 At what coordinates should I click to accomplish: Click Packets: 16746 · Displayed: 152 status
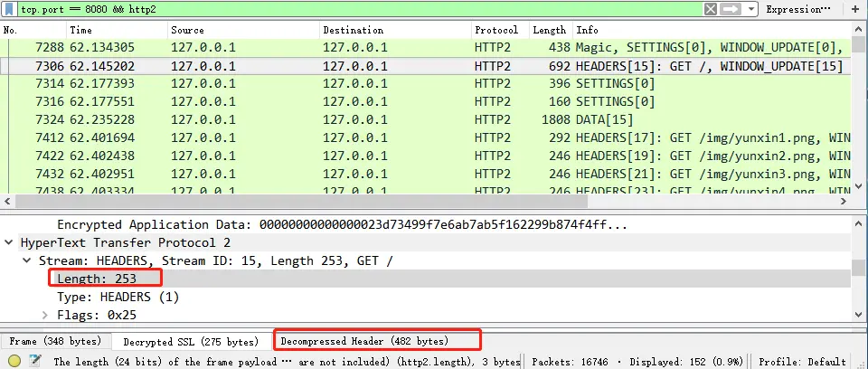pyautogui.click(x=636, y=362)
